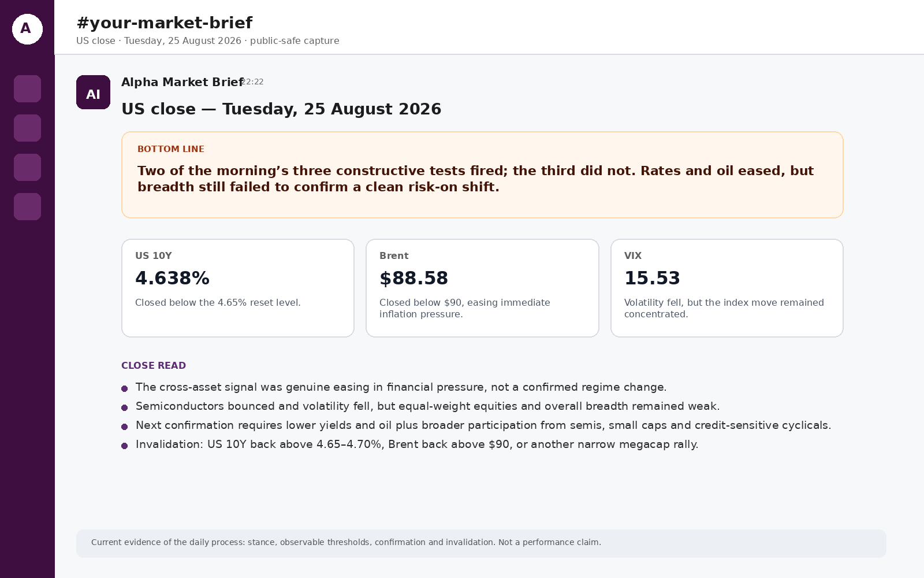Click the 22:22 message timestamp
The width and height of the screenshot is (924, 578).
(253, 82)
